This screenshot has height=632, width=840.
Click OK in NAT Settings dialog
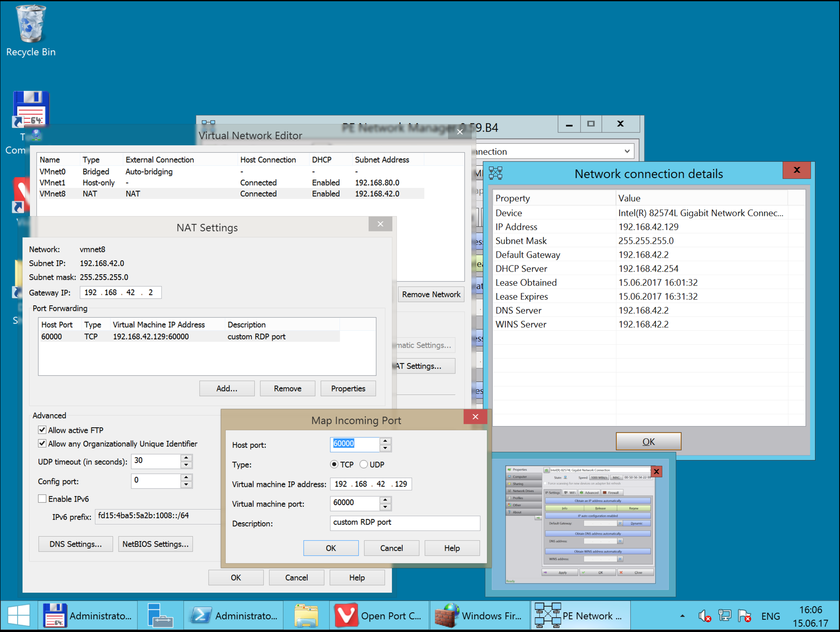236,577
